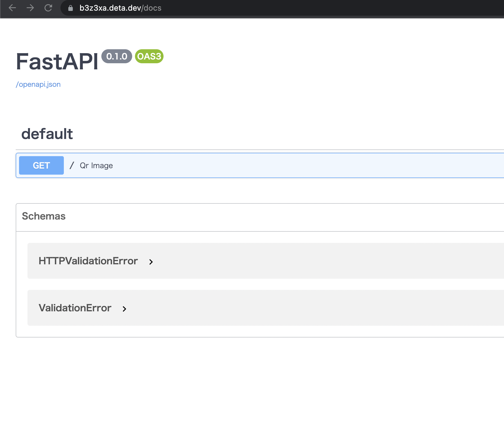Expand the ValidationError schema chevron
Screen dimensions: 504x422
[x=125, y=309]
